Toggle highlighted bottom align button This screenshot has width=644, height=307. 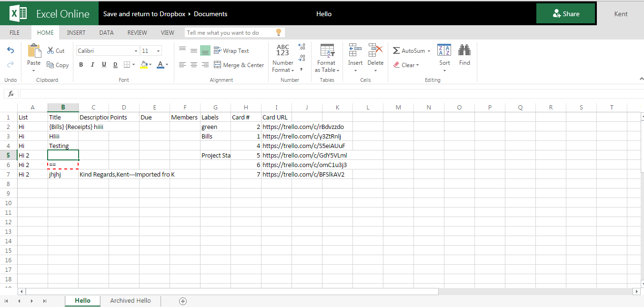pos(205,50)
